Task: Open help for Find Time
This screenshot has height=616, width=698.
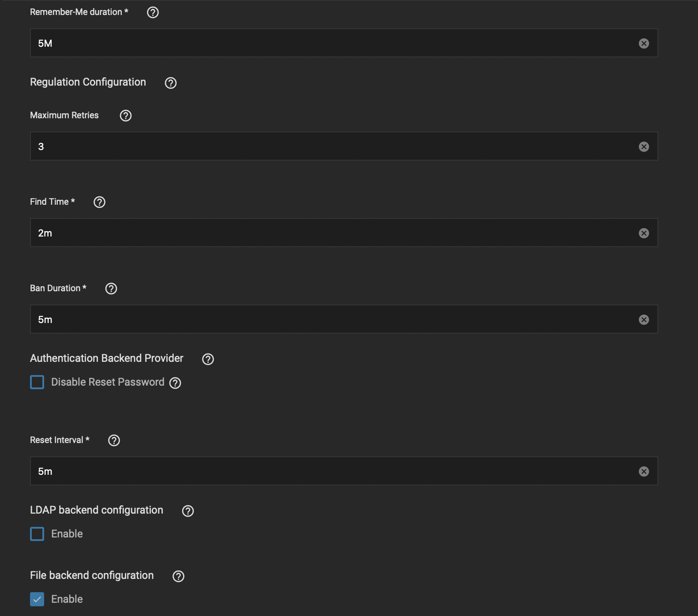Action: [x=100, y=202]
